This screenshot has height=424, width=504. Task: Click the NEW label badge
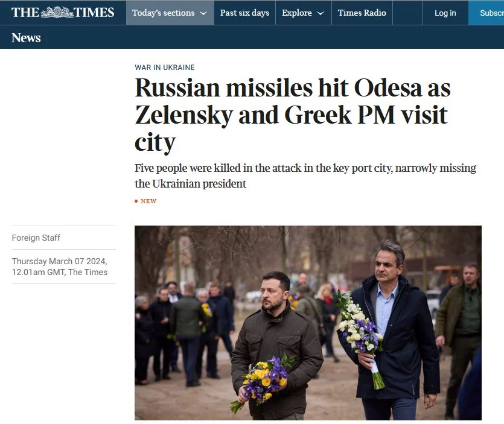tap(148, 201)
